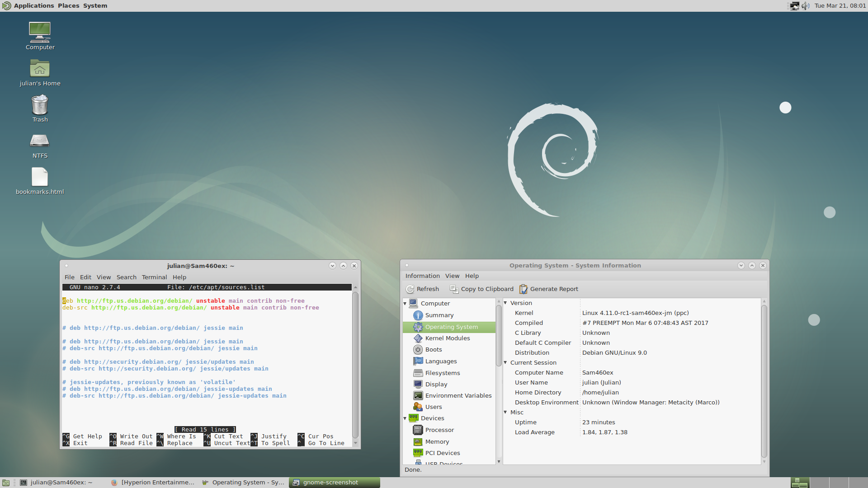Click the volume speaker tray icon

(805, 6)
